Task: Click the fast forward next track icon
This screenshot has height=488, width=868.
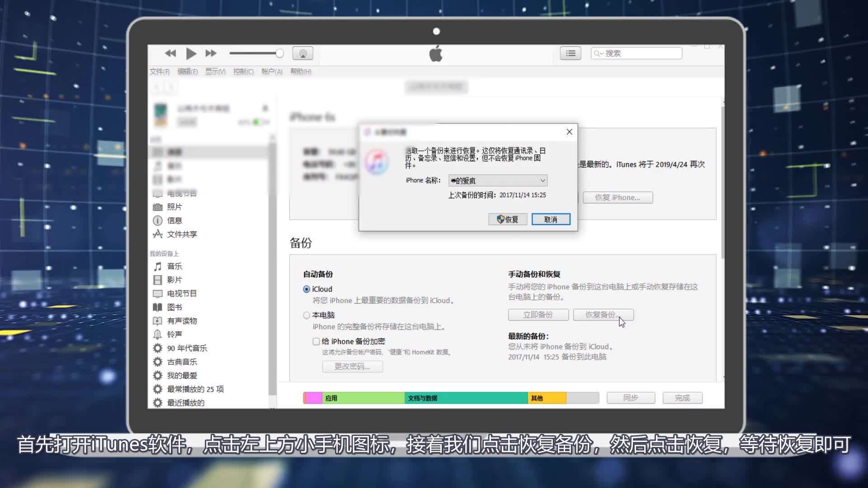Action: click(211, 53)
